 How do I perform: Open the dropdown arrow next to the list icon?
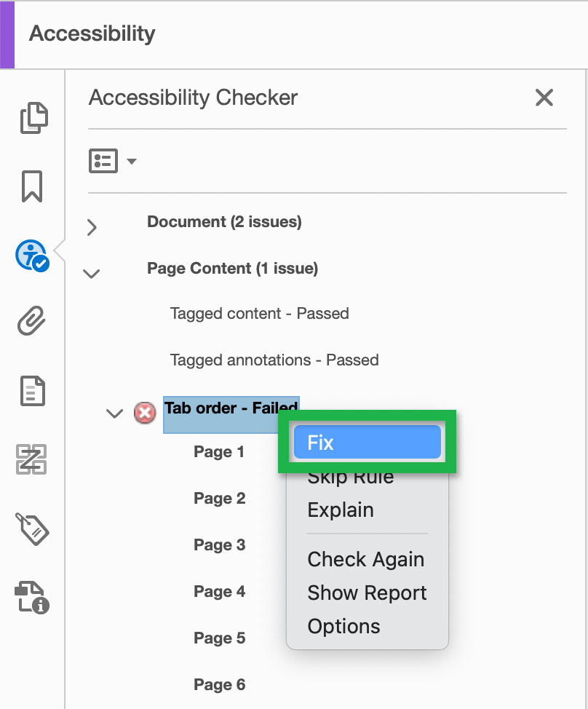click(131, 162)
